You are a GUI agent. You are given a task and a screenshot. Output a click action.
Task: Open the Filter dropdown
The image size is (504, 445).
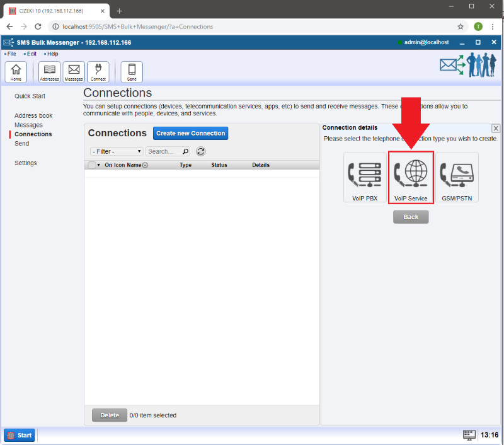117,151
